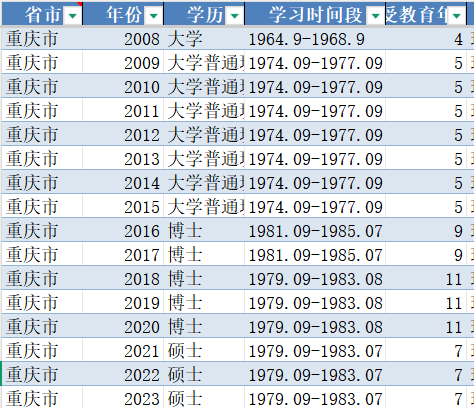Select the 学习时间段 header cell

click(315, 14)
